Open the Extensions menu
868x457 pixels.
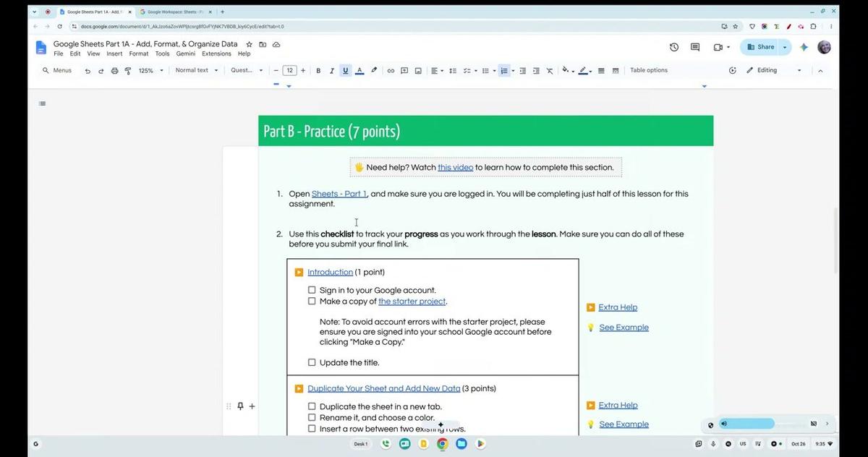216,54
